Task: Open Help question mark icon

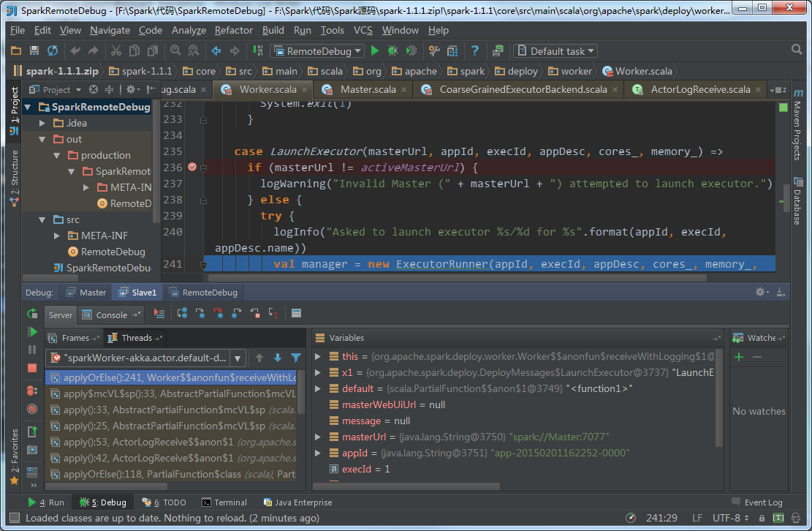Action: tap(475, 50)
